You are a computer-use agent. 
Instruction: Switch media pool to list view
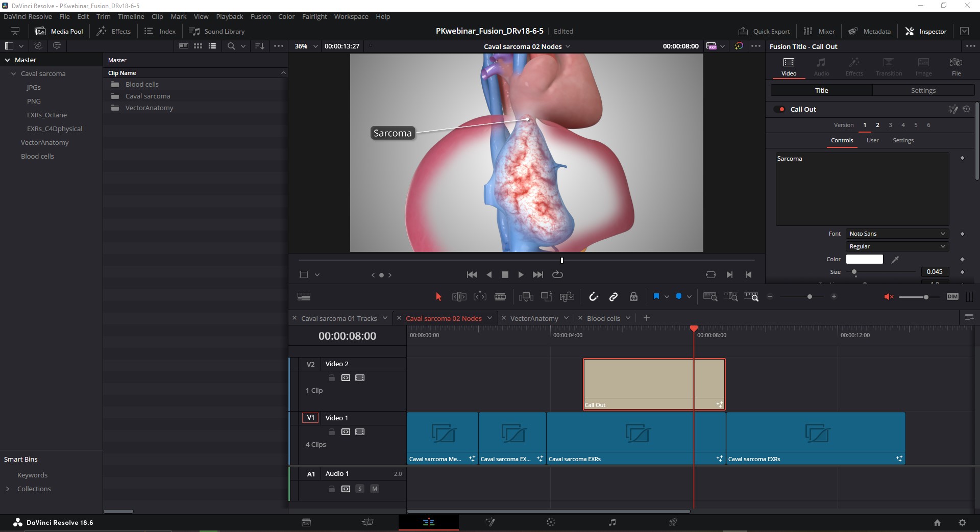212,46
